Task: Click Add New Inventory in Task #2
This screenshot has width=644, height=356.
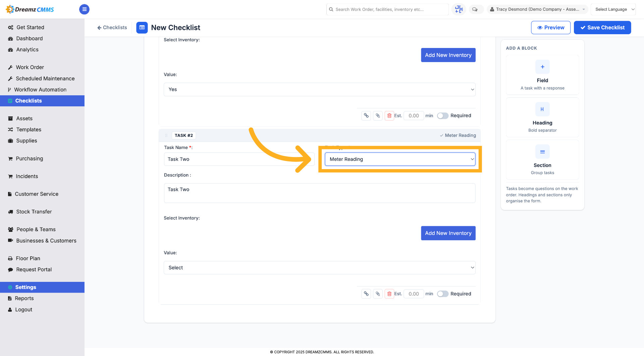Action: [x=448, y=233]
